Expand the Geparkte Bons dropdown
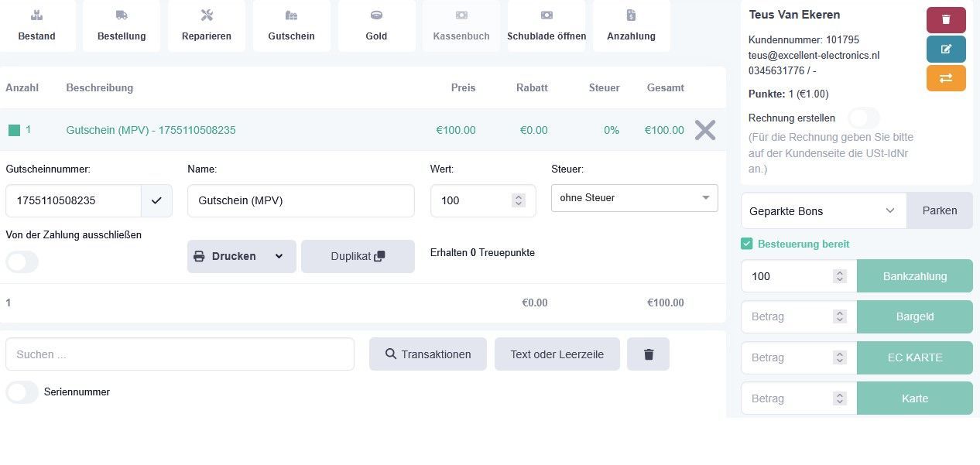Screen dimensions: 980x465 [x=824, y=210]
